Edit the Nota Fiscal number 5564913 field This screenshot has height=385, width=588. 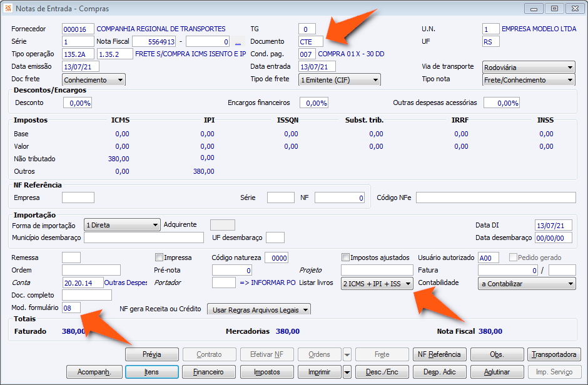point(154,42)
